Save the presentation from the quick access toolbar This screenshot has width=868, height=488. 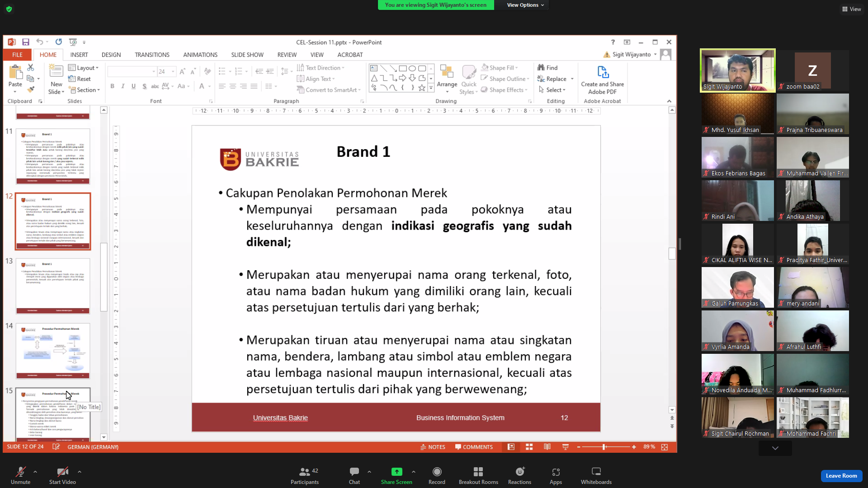pos(26,42)
